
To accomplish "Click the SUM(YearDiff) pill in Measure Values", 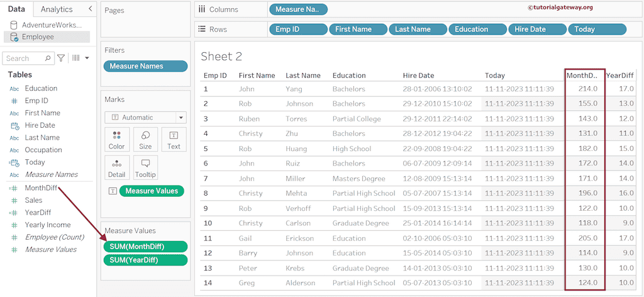I will pos(145,260).
